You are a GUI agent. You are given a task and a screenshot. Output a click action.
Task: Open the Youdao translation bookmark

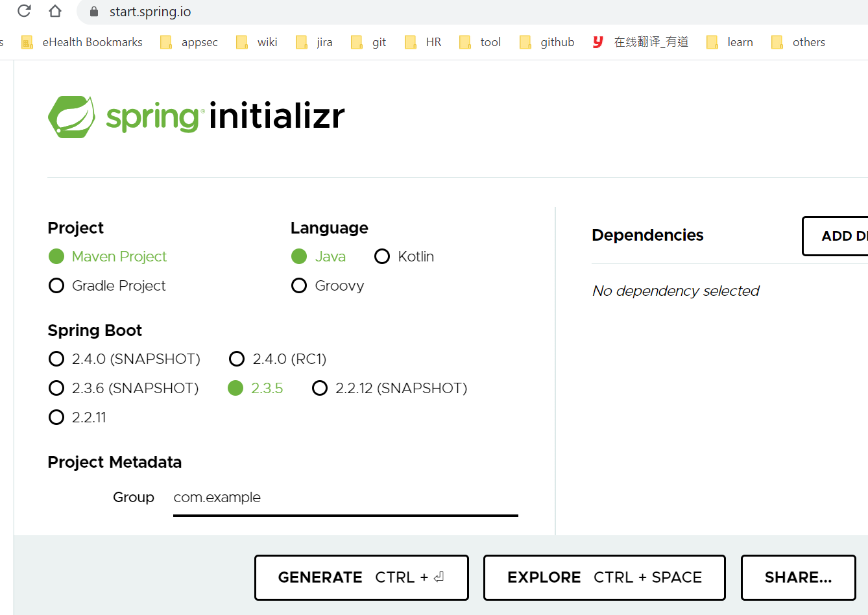tap(640, 42)
